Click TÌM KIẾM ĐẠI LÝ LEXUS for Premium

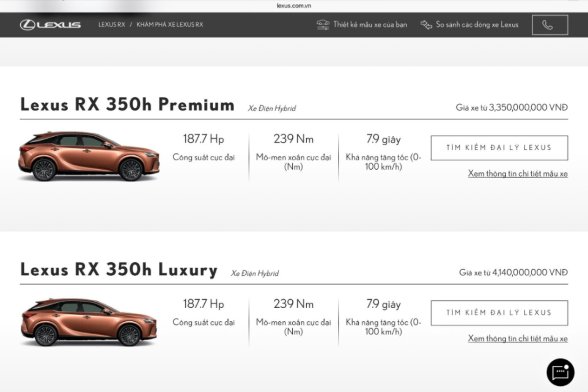coord(499,148)
